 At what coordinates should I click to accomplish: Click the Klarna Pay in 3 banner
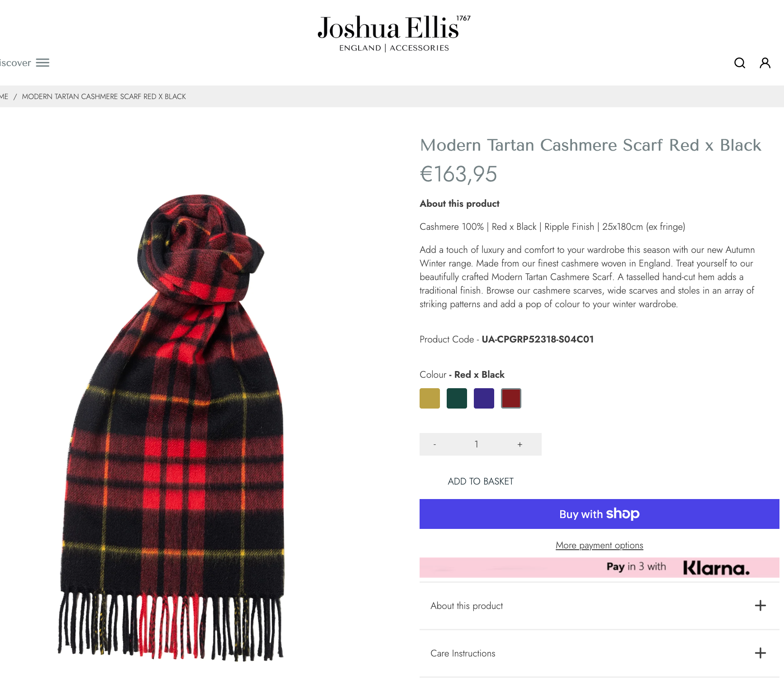pyautogui.click(x=599, y=567)
